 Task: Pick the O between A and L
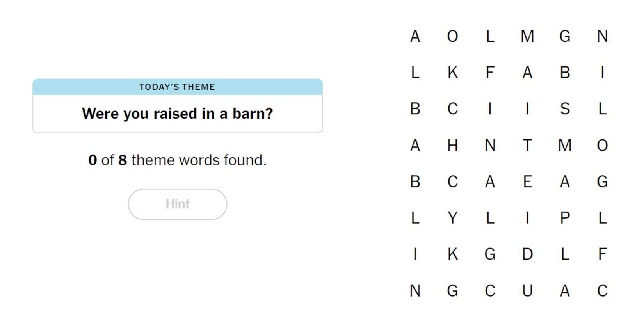pos(452,36)
